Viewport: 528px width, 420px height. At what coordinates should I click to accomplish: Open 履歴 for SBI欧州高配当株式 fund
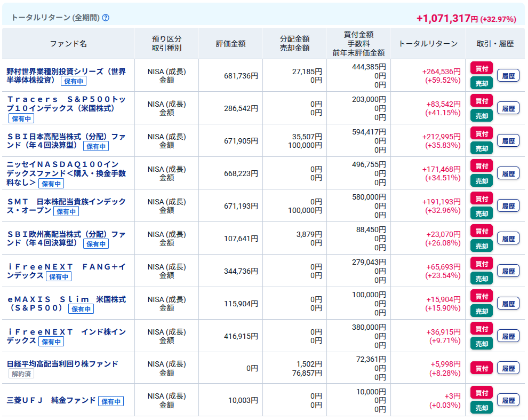click(508, 239)
